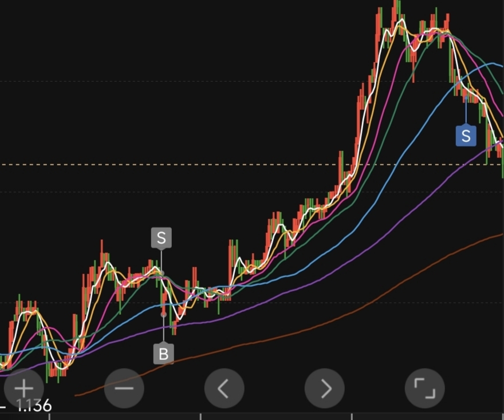Image resolution: width=504 pixels, height=420 pixels.
Task: Select the gray S sell marker
Action: [x=162, y=238]
